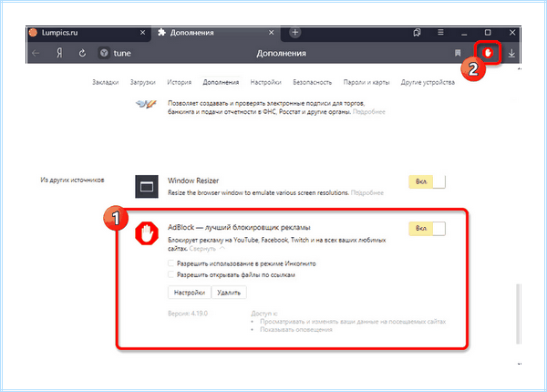Screen dimensions: 547x392
Task: Open the Закладки section
Action: click(x=106, y=82)
